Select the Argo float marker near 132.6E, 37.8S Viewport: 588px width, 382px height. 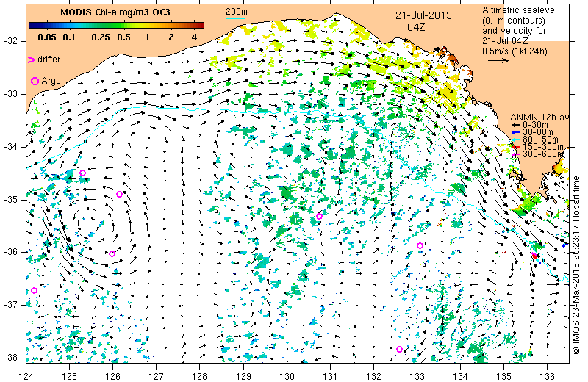coord(399,350)
